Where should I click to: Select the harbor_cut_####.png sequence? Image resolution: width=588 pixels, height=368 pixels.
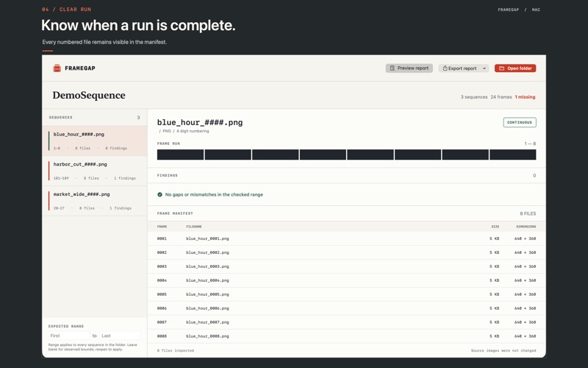[95, 171]
